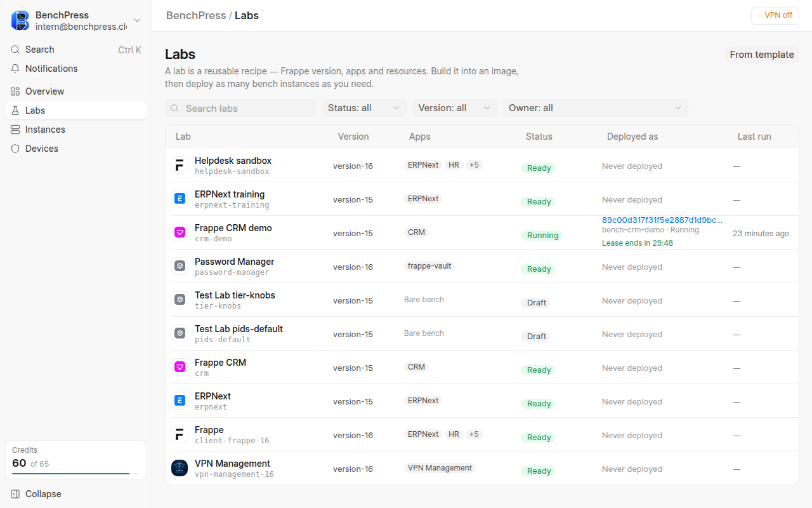Screen dimensions: 812x508
Task: Click the ERPNext training lab icon
Action: [180, 199]
